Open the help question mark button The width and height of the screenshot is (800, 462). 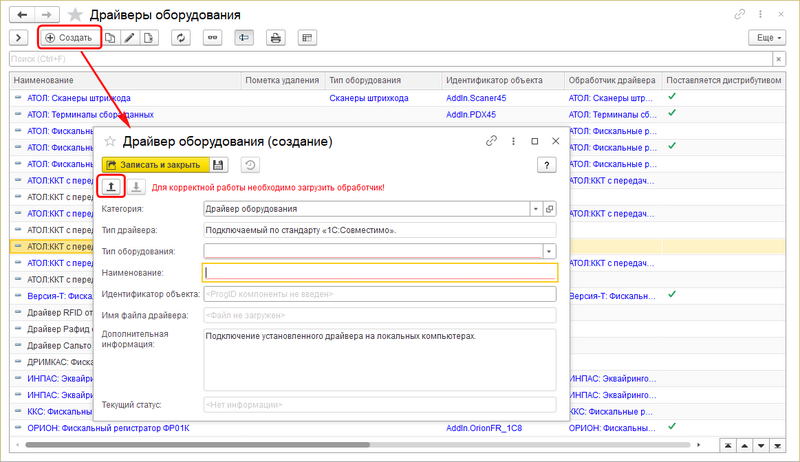click(x=547, y=165)
